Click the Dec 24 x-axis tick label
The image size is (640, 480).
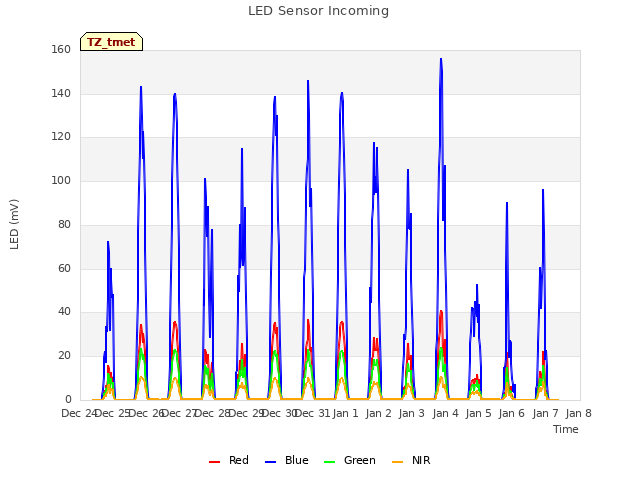click(78, 413)
